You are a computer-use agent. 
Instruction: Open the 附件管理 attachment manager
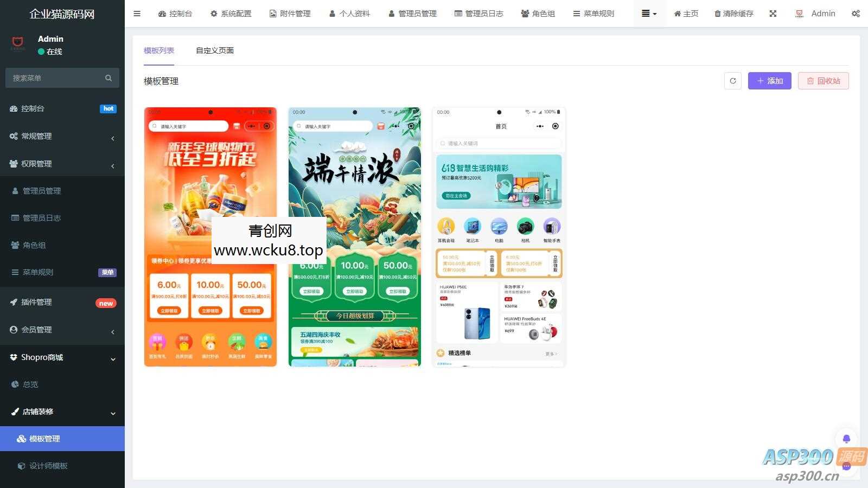(290, 14)
